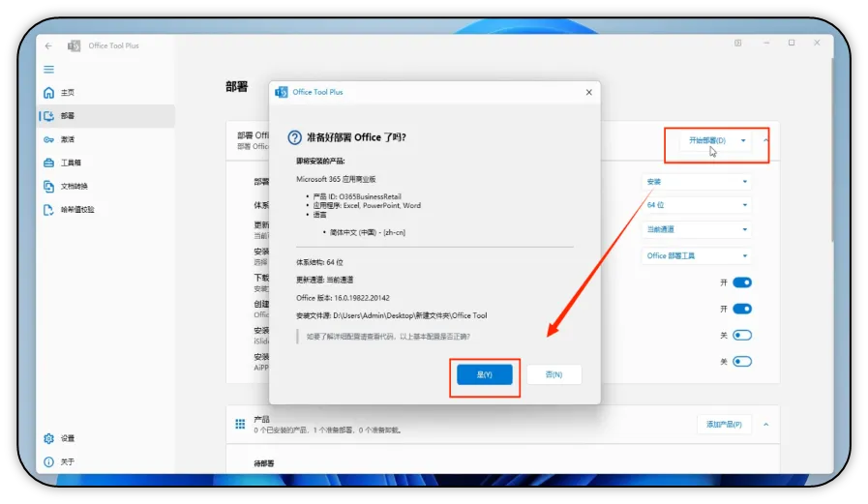Open the 哈希值校验 page

click(x=105, y=210)
